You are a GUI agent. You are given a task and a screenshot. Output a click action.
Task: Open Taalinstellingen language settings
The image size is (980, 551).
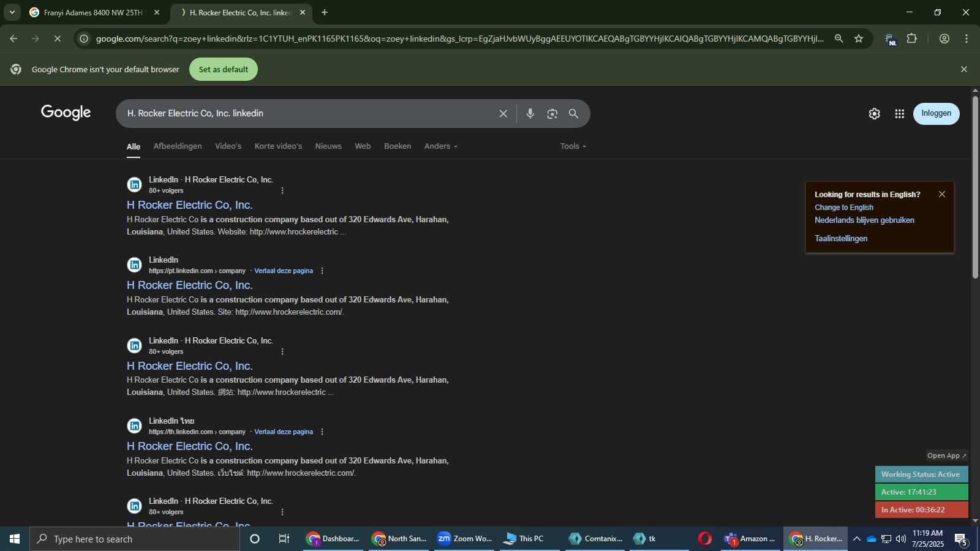pyautogui.click(x=841, y=239)
